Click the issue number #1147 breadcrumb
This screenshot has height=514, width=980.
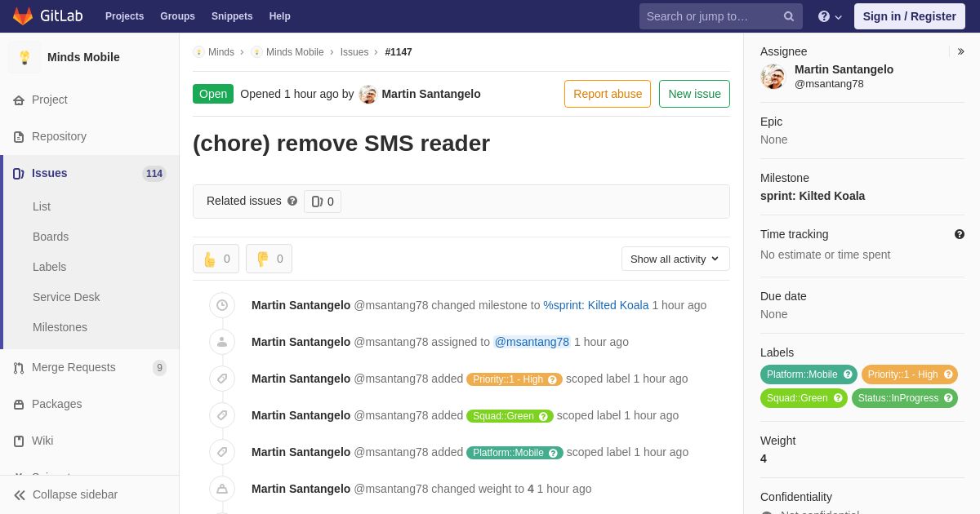pos(399,52)
